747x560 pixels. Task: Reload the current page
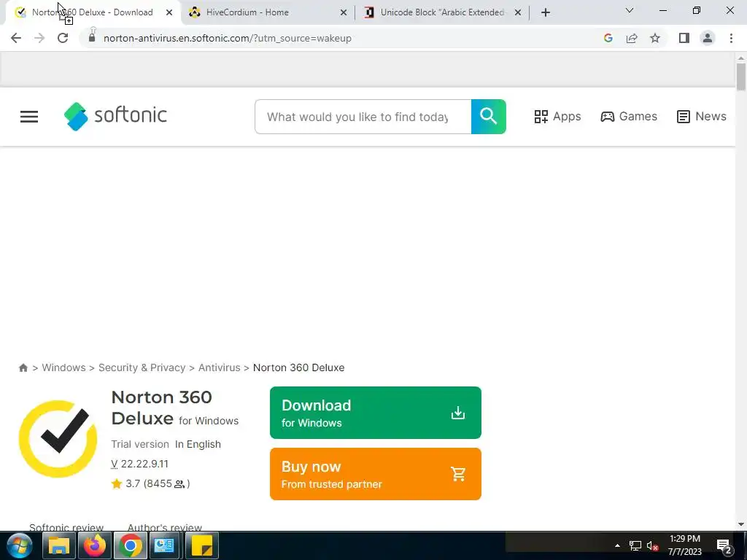(x=63, y=38)
